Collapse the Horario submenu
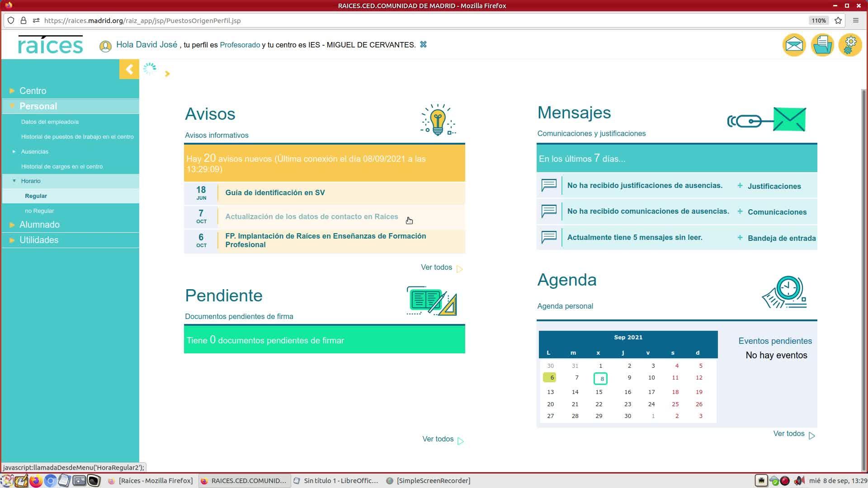Image resolution: width=868 pixels, height=488 pixels. coord(30,181)
